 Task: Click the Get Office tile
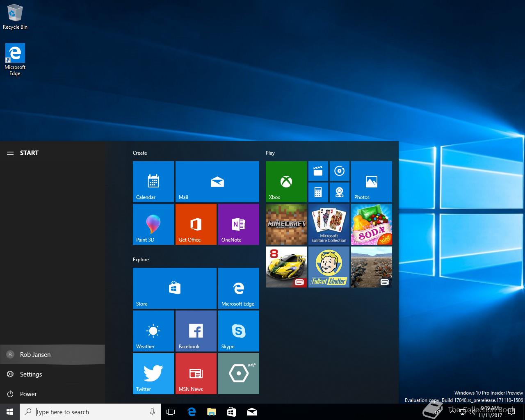[196, 224]
